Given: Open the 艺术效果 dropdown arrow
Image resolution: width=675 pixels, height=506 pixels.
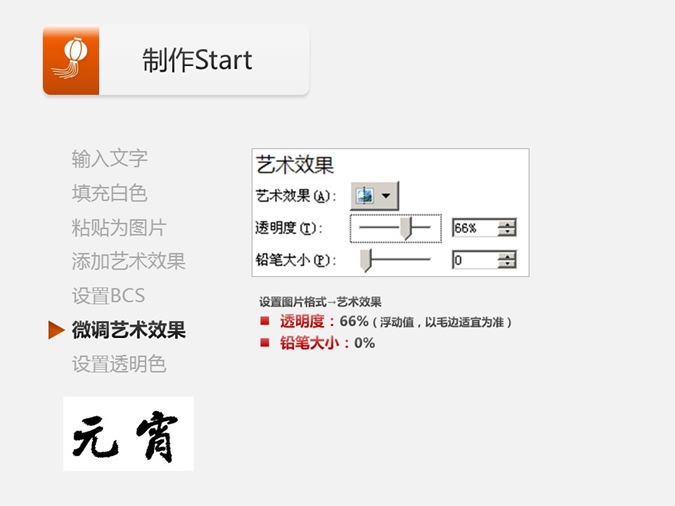Looking at the screenshot, I should 387,195.
